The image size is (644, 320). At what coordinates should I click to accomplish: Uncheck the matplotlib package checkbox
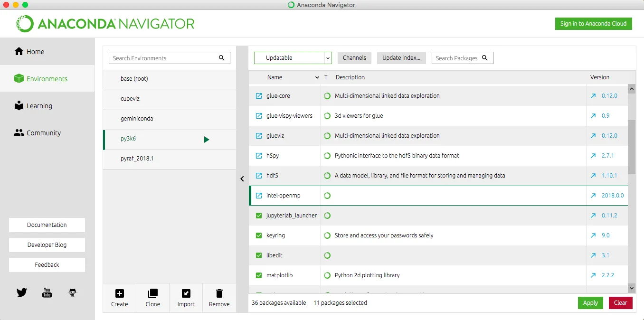point(259,275)
